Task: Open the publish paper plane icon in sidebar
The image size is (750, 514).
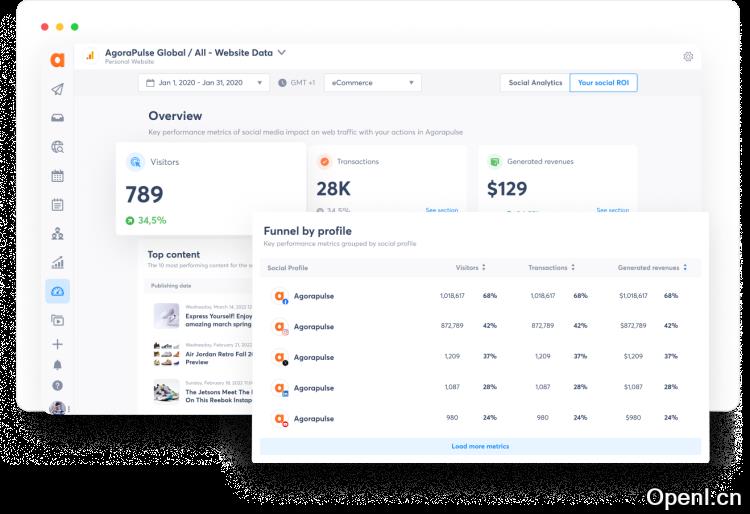Action: [x=57, y=89]
